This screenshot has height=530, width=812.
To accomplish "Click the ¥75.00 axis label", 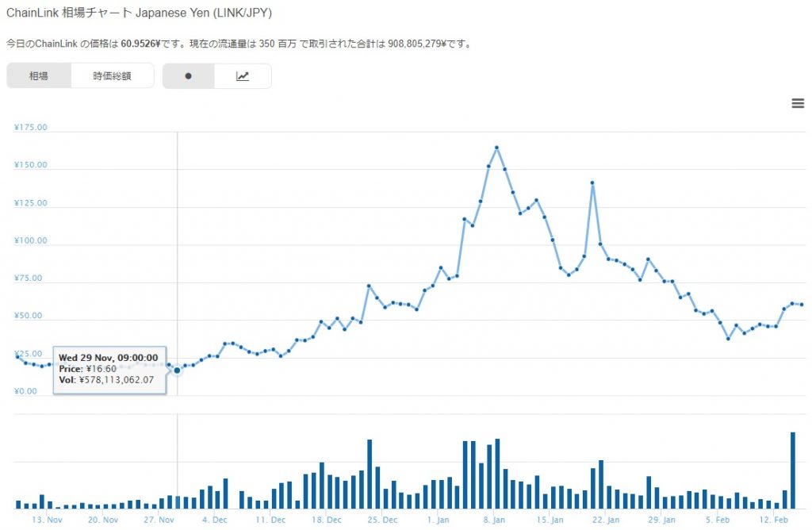I will tap(29, 278).
